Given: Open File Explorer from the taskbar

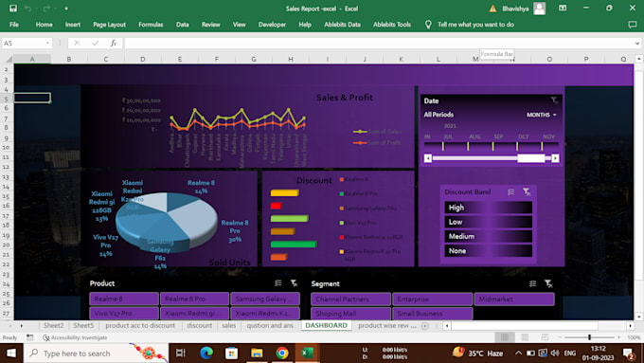Looking at the screenshot, I should (x=257, y=354).
